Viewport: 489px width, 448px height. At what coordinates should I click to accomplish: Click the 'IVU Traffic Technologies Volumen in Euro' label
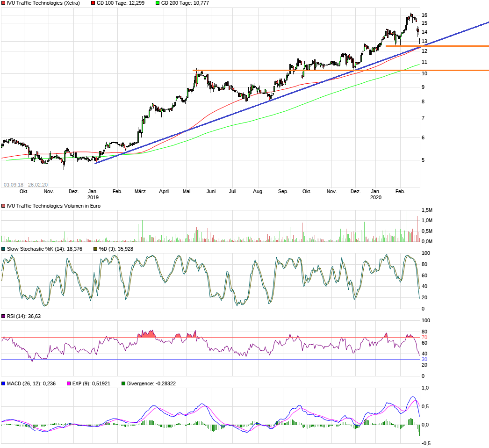tap(54, 206)
